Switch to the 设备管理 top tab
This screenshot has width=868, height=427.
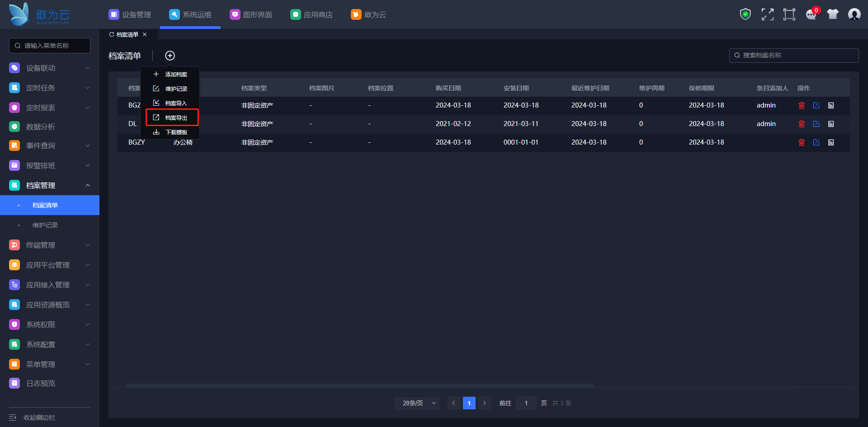130,15
